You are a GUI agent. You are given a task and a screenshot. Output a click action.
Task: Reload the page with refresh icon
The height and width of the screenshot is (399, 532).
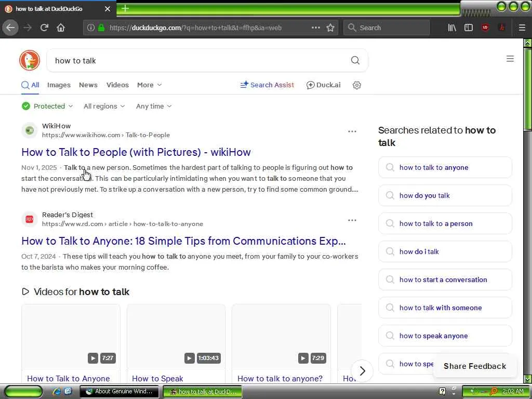pos(45,28)
